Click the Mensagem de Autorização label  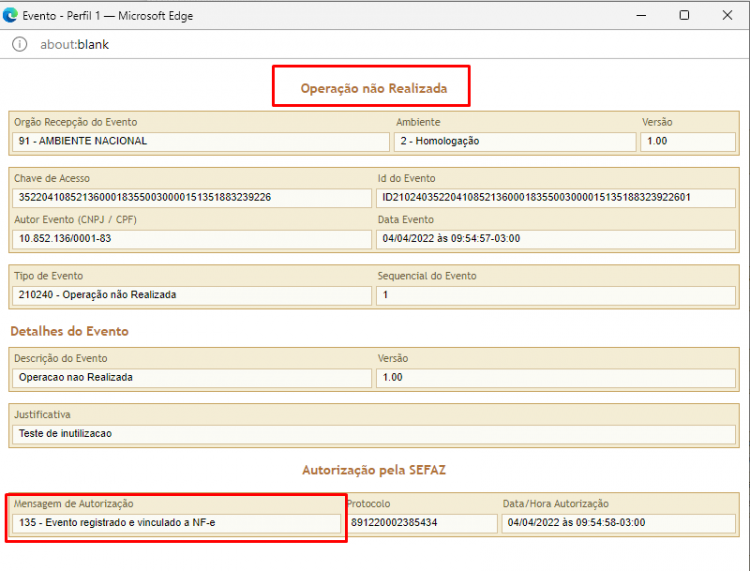[x=74, y=504]
